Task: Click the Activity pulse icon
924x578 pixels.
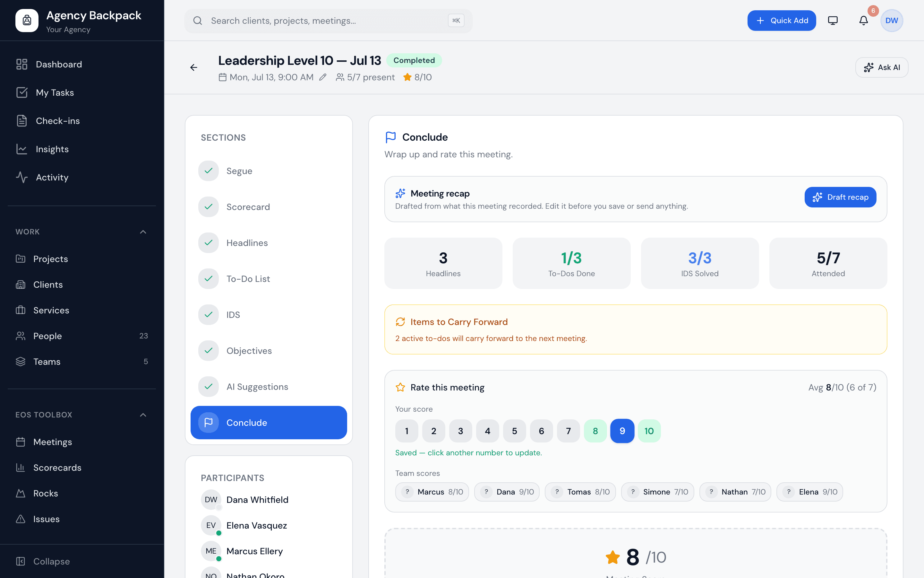Action: (22, 177)
